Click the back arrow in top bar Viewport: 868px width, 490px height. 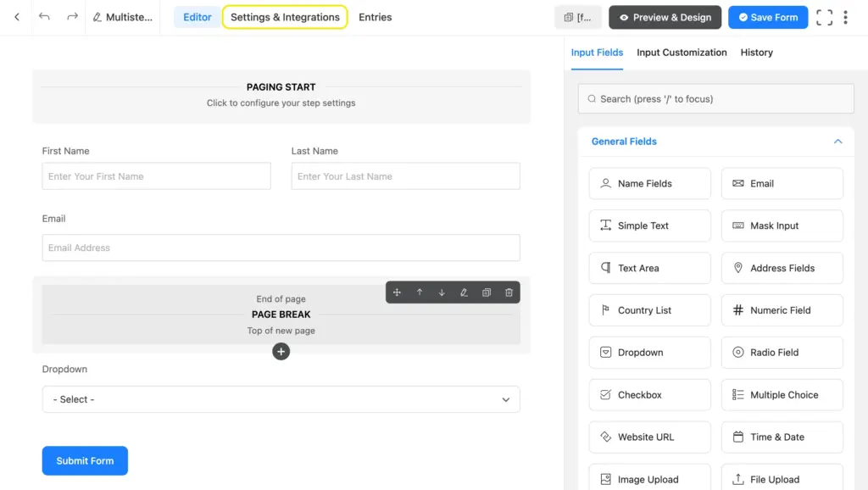pyautogui.click(x=17, y=17)
